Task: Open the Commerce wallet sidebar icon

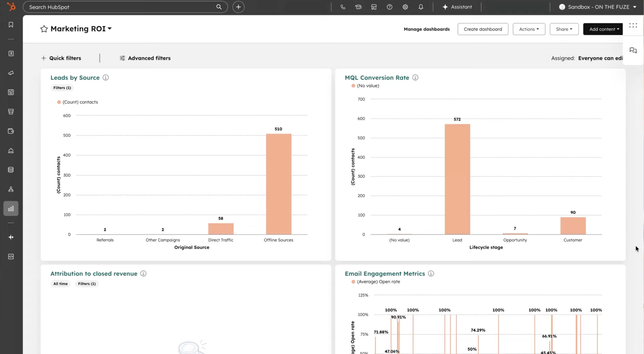Action: [x=11, y=131]
